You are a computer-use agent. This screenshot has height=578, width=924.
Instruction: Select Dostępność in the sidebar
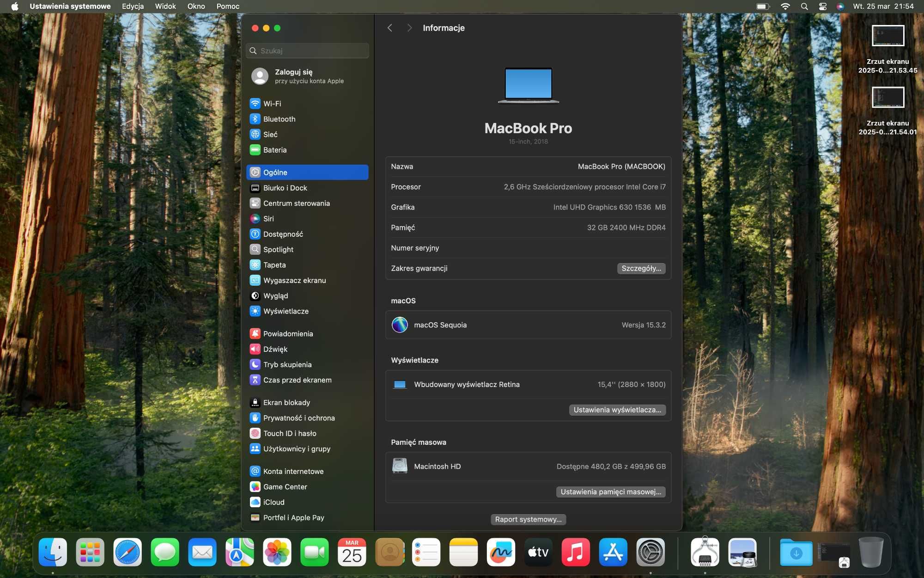307,234
